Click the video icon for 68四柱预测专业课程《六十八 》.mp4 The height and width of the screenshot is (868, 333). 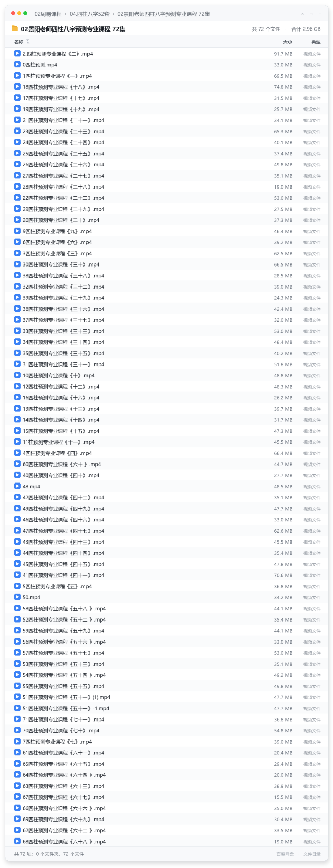[17, 841]
